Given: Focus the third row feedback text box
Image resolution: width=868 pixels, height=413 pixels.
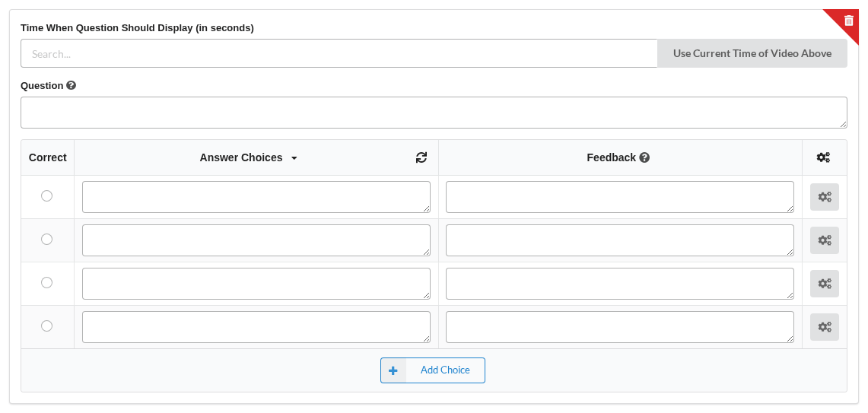Looking at the screenshot, I should click(x=620, y=284).
